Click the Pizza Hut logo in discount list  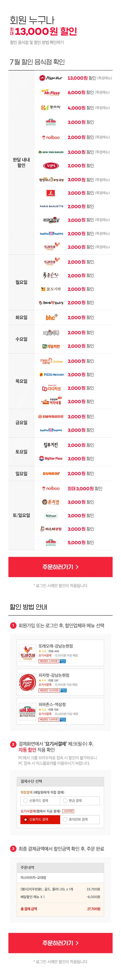(x=50, y=78)
